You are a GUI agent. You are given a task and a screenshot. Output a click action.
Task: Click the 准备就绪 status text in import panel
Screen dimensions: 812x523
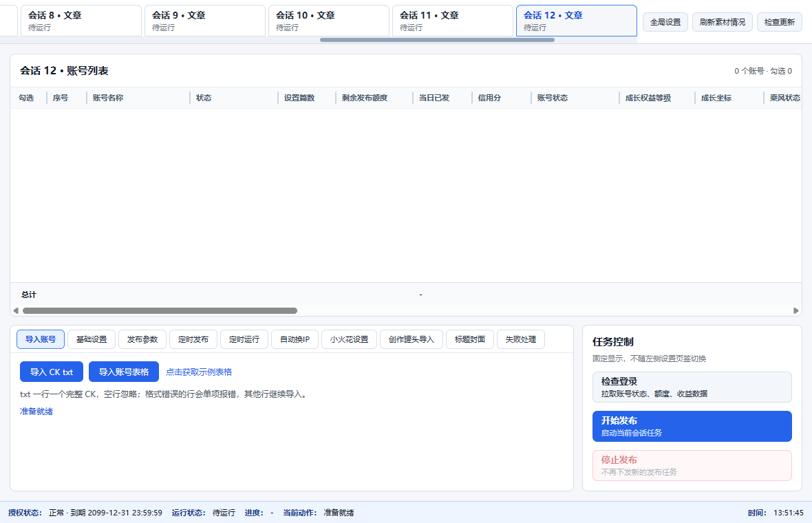[x=36, y=411]
